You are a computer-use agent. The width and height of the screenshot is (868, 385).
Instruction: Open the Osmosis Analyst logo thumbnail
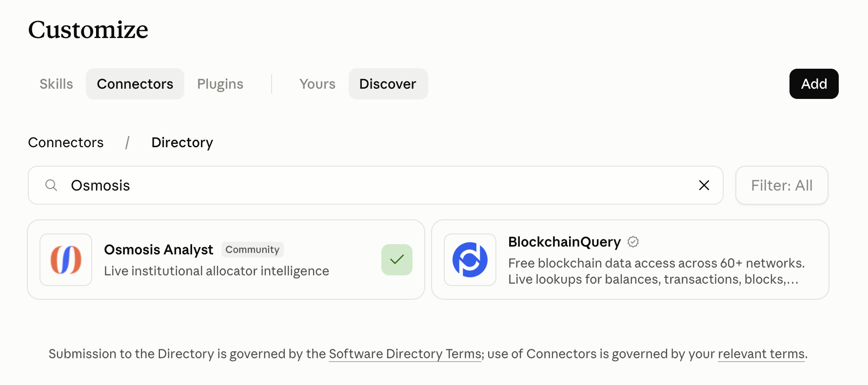(66, 260)
